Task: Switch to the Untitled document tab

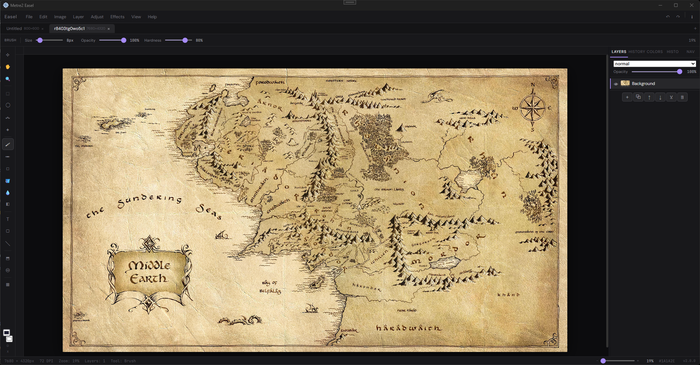Action: 23,28
